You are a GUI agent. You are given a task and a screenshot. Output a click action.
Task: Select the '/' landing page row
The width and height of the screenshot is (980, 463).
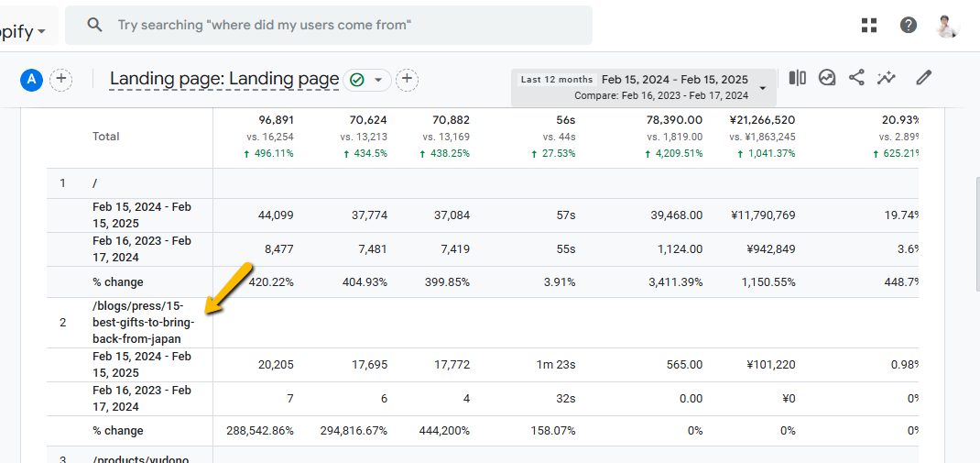pos(483,183)
